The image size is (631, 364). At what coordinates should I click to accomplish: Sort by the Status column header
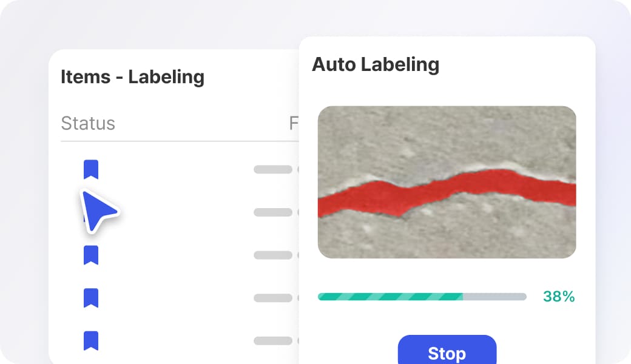click(x=88, y=124)
